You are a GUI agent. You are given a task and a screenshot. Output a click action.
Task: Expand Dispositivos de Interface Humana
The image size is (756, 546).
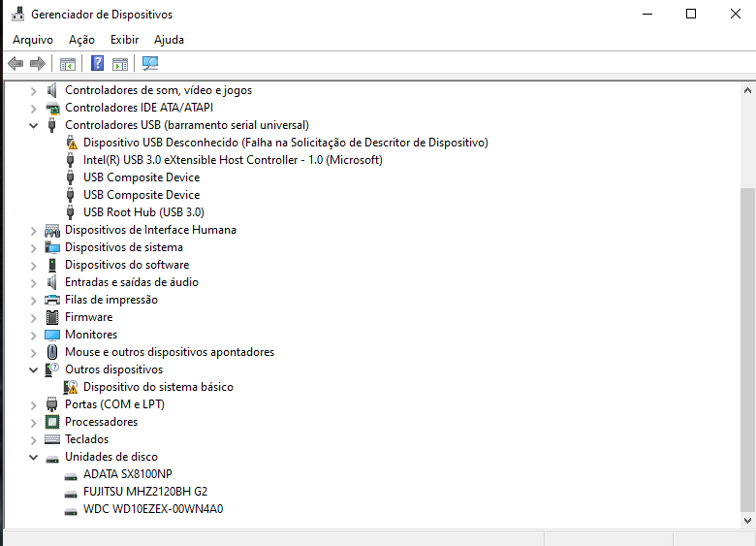pos(33,231)
